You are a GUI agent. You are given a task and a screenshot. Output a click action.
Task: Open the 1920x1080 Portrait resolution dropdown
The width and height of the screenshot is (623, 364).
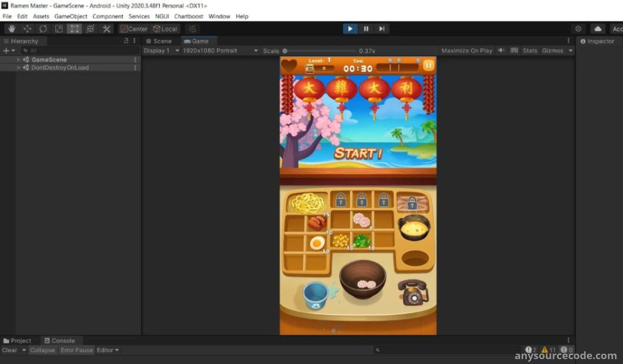tap(220, 51)
